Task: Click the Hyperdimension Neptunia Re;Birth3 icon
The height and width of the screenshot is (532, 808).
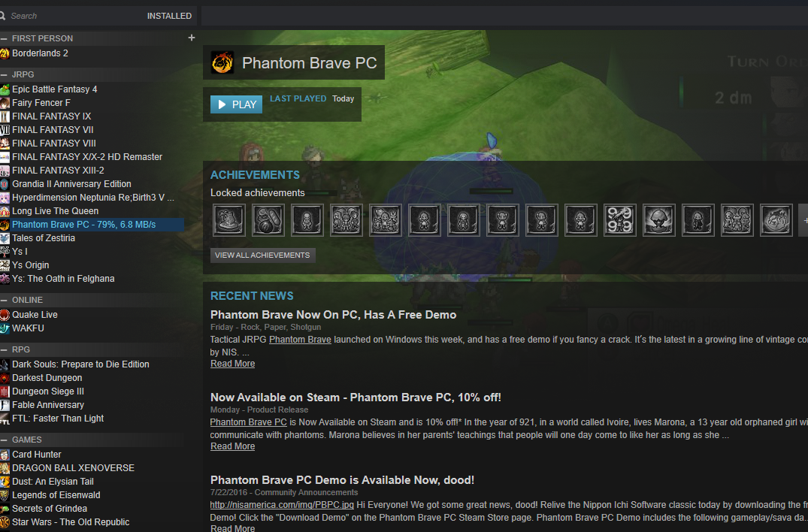Action: 5,198
